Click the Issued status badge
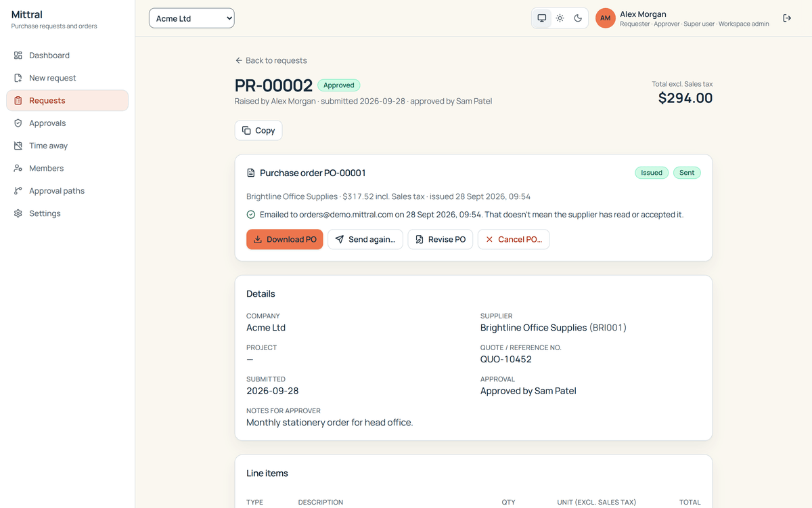The width and height of the screenshot is (812, 508). pos(652,173)
